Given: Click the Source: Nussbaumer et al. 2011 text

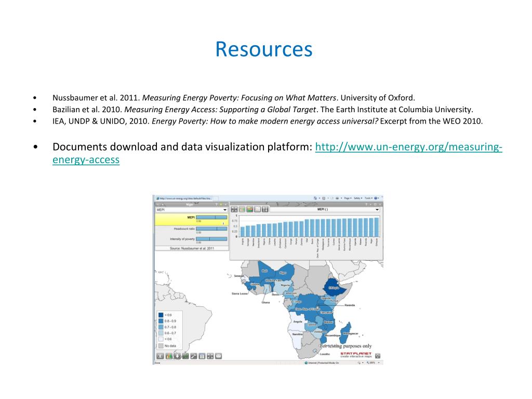Looking at the screenshot, I should (192, 248).
